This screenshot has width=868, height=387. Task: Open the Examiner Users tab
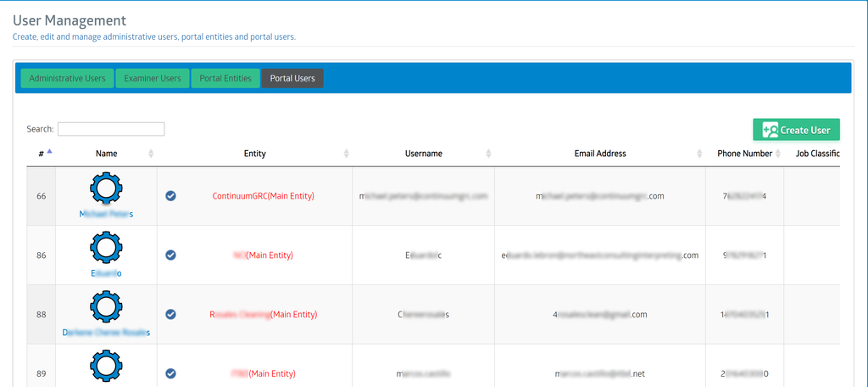pos(153,79)
